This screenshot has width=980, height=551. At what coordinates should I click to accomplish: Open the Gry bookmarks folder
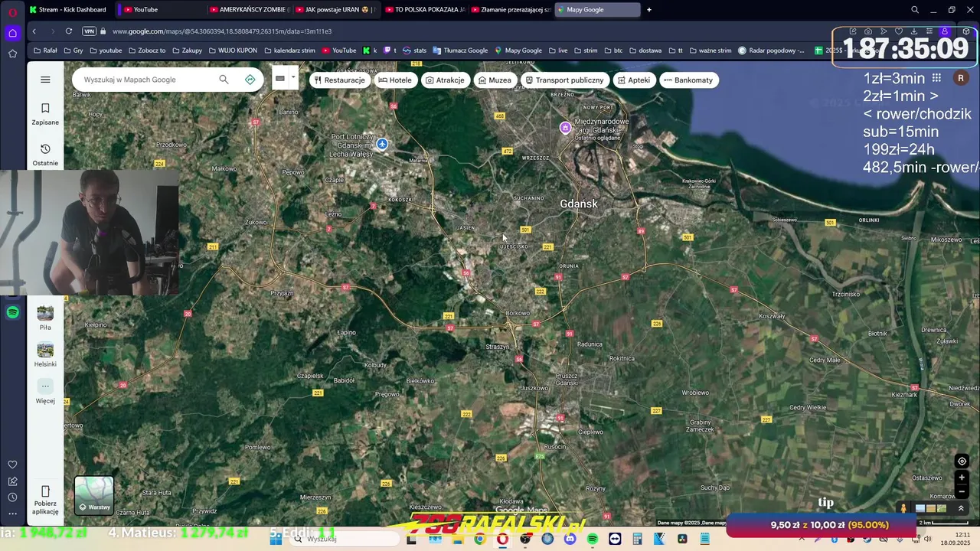pos(73,51)
